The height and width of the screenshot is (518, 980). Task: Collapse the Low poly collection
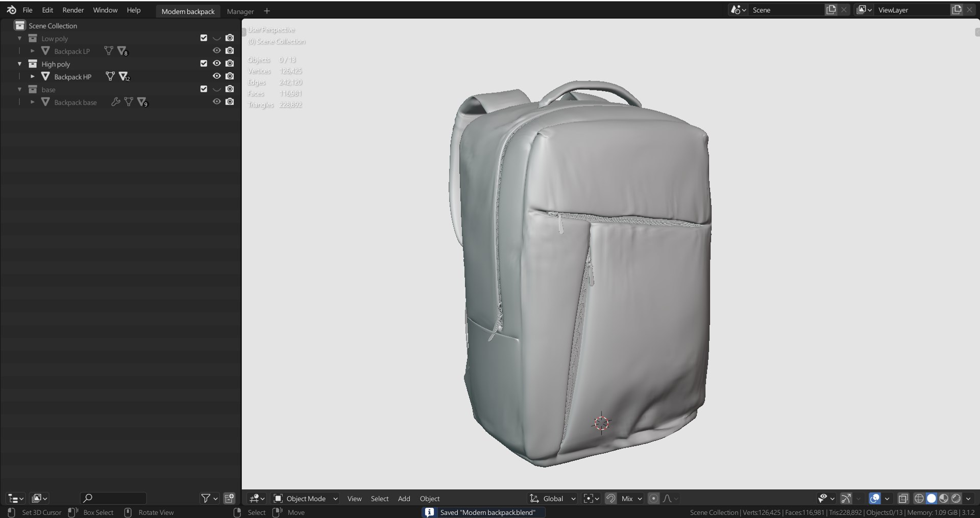(x=19, y=38)
